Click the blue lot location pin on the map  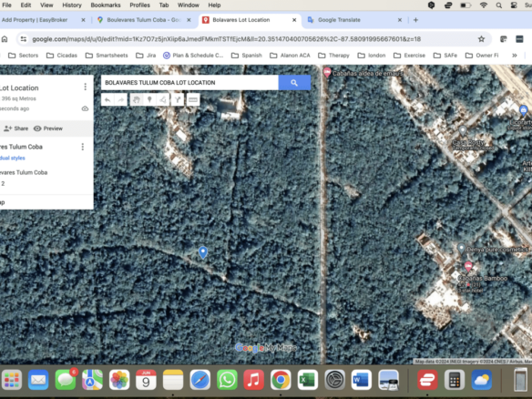tap(203, 252)
